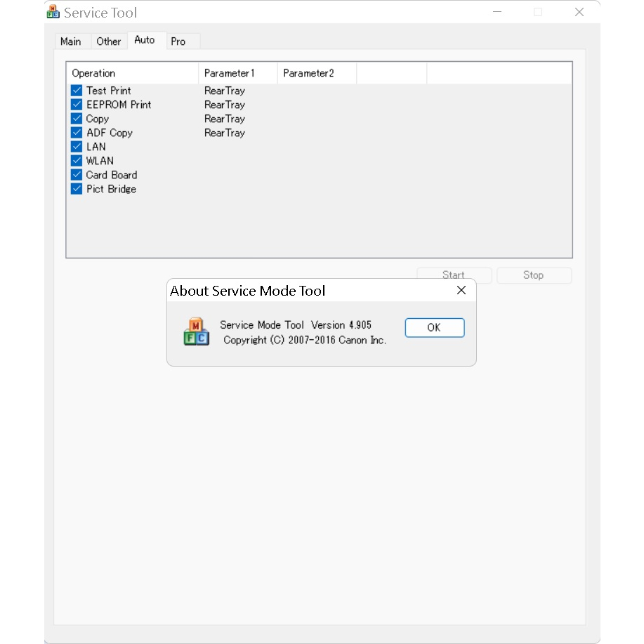Image resolution: width=644 pixels, height=644 pixels.
Task: Select the LAN row label
Action: 96,147
